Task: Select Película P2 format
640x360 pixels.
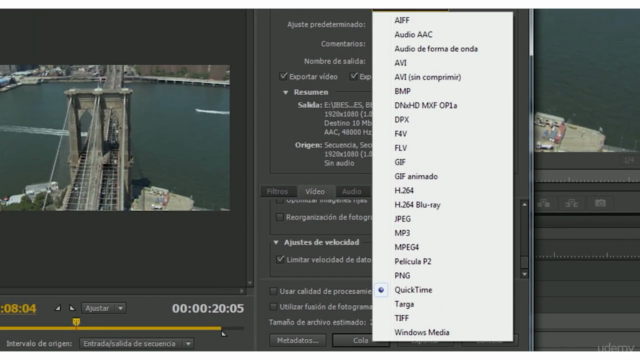Action: [x=413, y=262]
